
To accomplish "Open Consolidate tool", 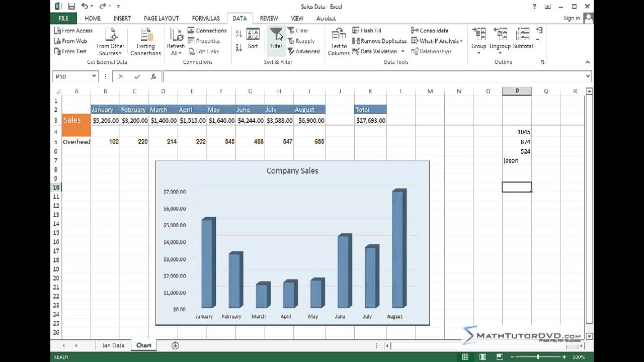I will [x=430, y=31].
